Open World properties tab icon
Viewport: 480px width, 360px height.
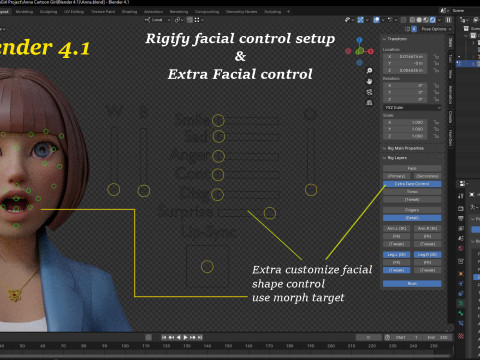tap(461, 248)
